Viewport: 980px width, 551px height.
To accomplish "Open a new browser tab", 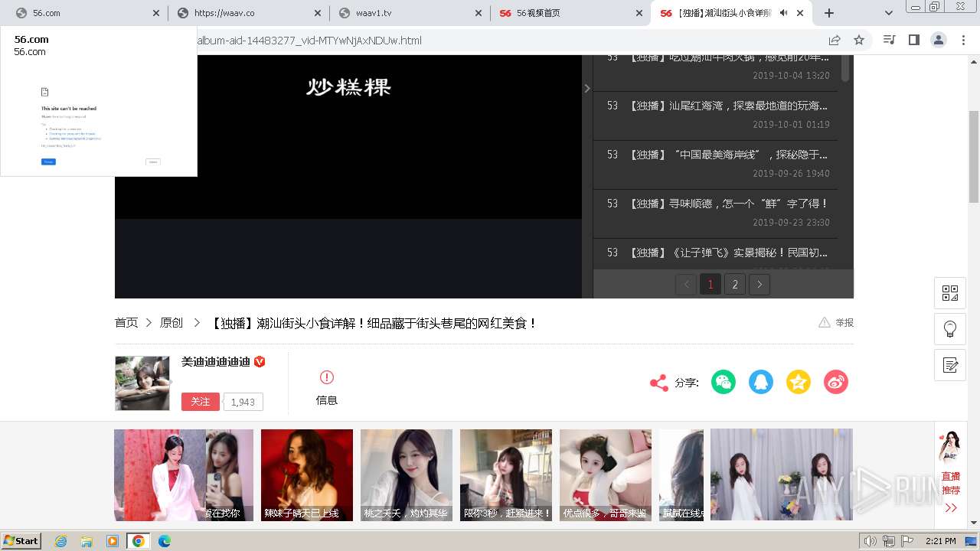I will [829, 13].
